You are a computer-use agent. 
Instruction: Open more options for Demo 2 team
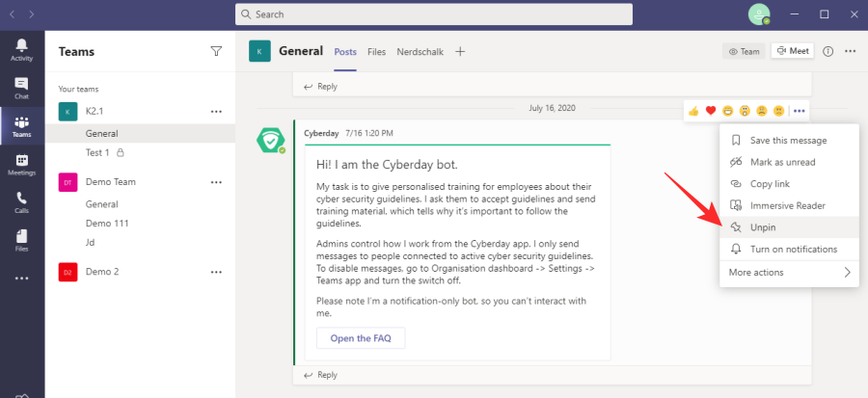coord(216,272)
